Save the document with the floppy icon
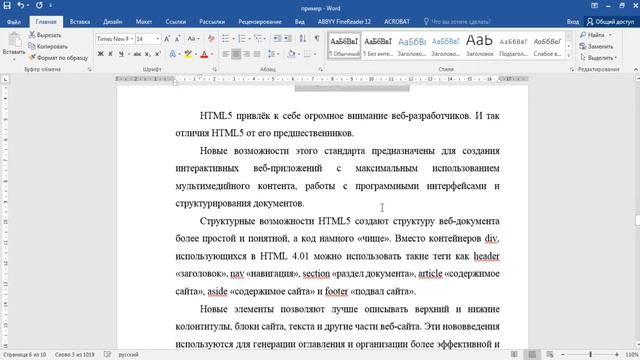This screenshot has width=640, height=360. click(x=7, y=5)
